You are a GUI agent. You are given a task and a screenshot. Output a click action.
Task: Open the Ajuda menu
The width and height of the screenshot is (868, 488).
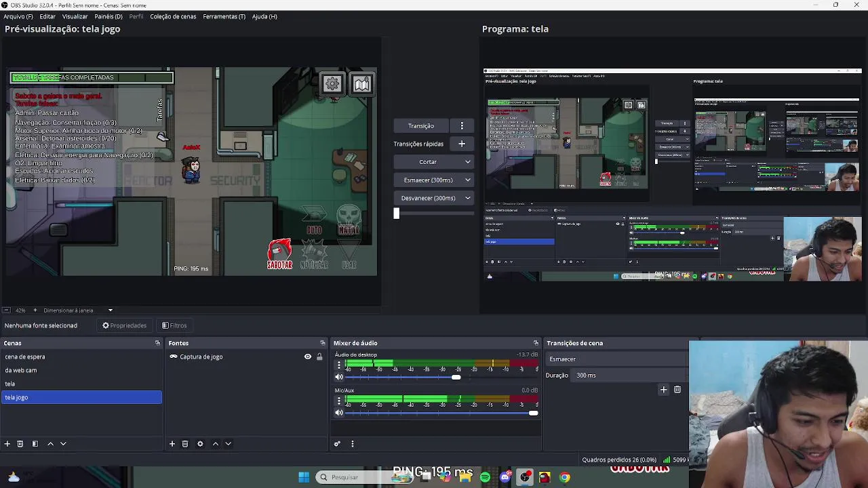coord(264,16)
